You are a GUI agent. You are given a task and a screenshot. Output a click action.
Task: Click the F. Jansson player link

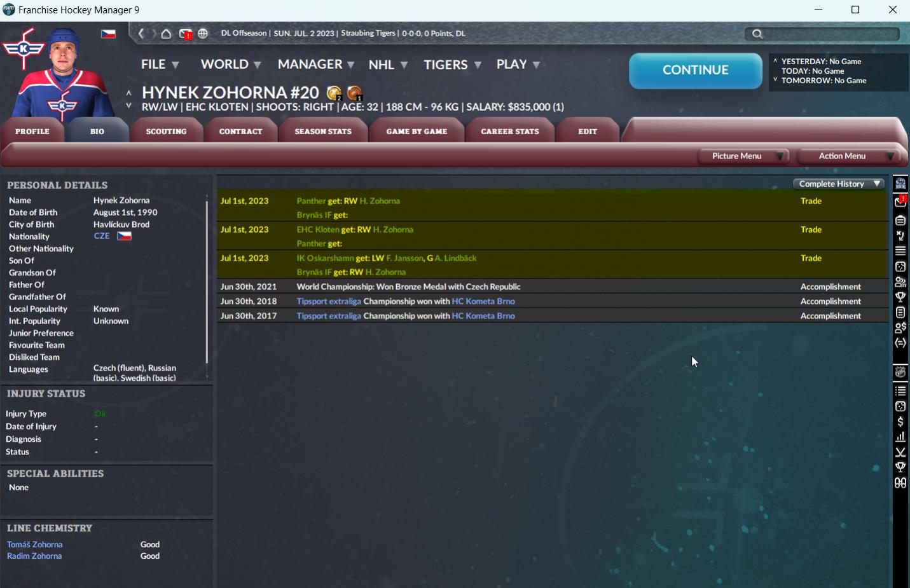click(405, 258)
